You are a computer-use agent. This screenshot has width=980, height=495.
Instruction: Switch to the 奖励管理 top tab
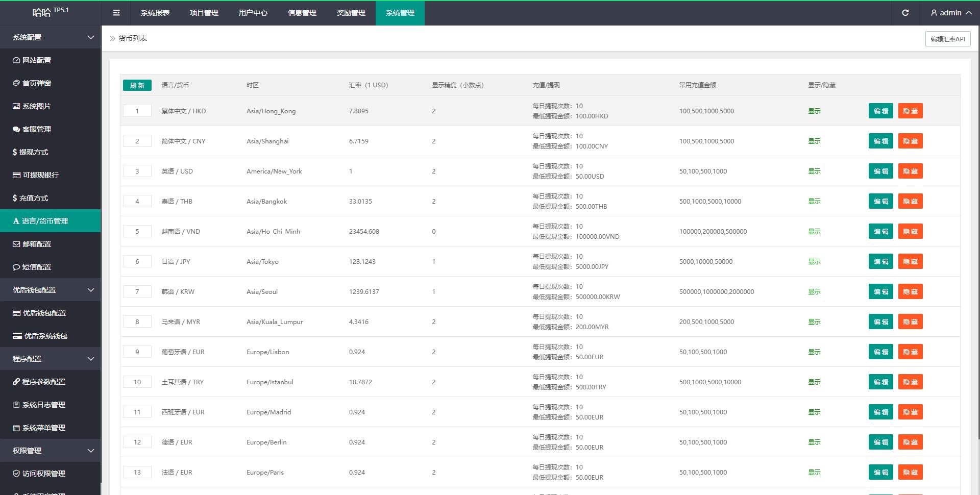pyautogui.click(x=351, y=13)
